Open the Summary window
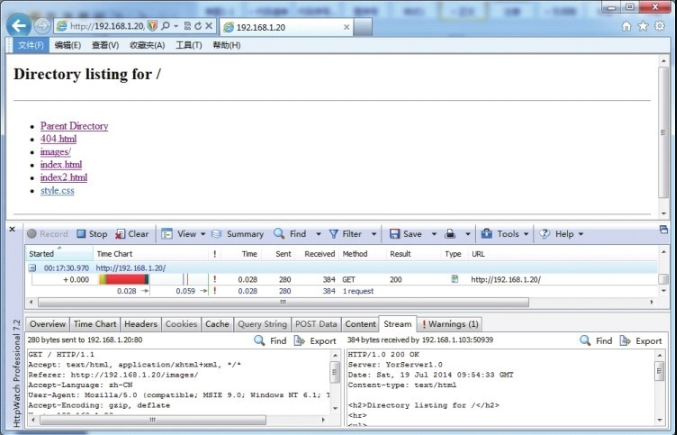Image resolution: width=677 pixels, height=435 pixels. pos(237,234)
